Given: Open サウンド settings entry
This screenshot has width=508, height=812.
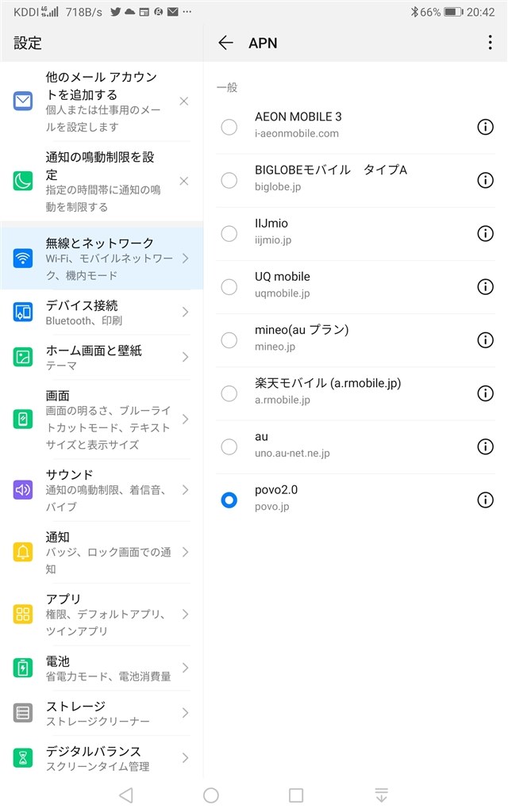Looking at the screenshot, I should coord(102,490).
